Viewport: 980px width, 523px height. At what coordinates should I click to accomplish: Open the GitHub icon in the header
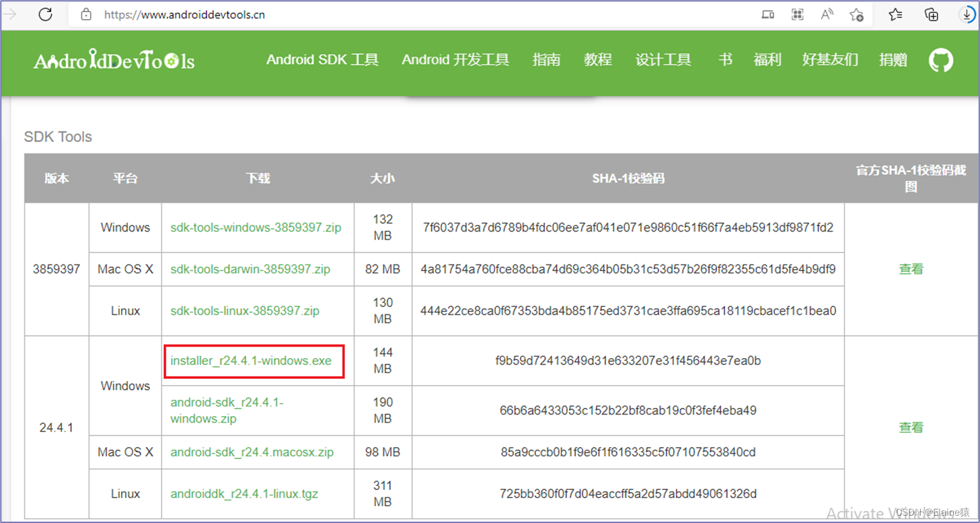(941, 60)
